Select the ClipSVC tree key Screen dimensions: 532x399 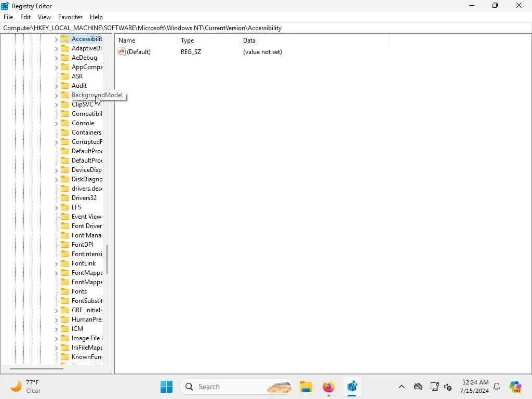click(82, 104)
